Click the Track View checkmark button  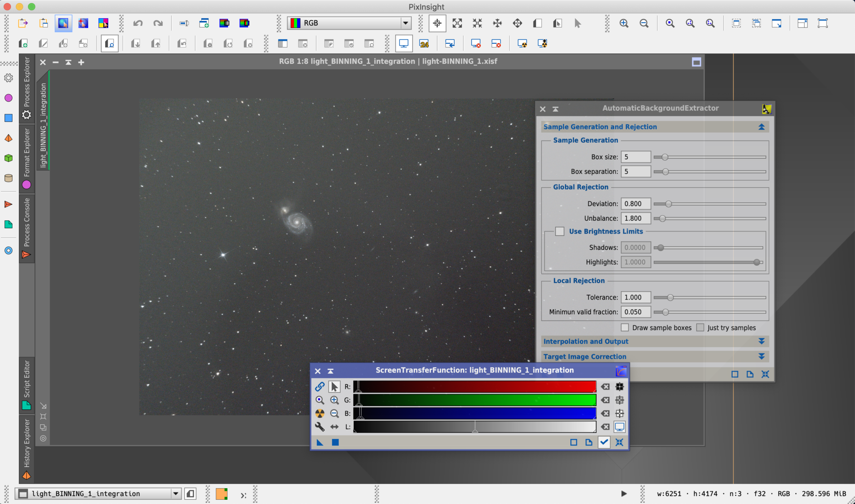pos(604,442)
